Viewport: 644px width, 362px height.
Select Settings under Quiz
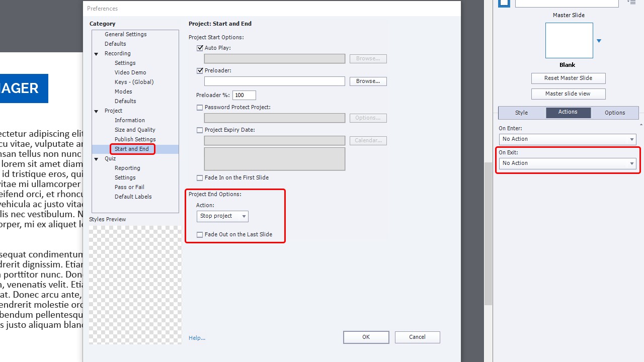point(125,177)
